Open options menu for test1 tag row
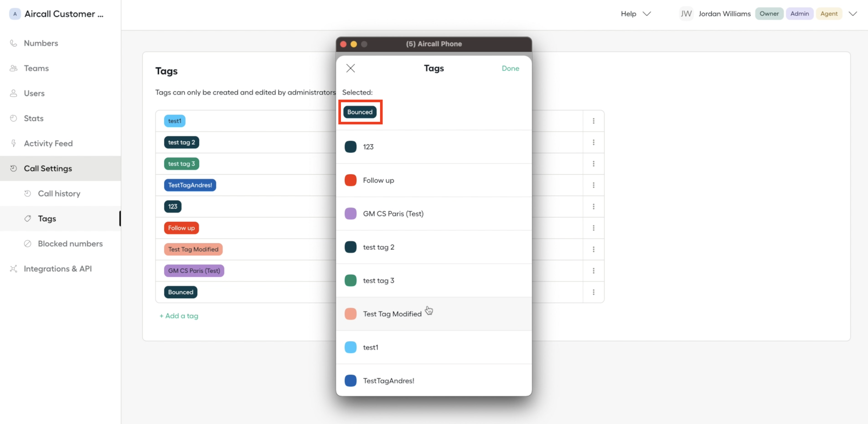The image size is (868, 424). coord(593,121)
